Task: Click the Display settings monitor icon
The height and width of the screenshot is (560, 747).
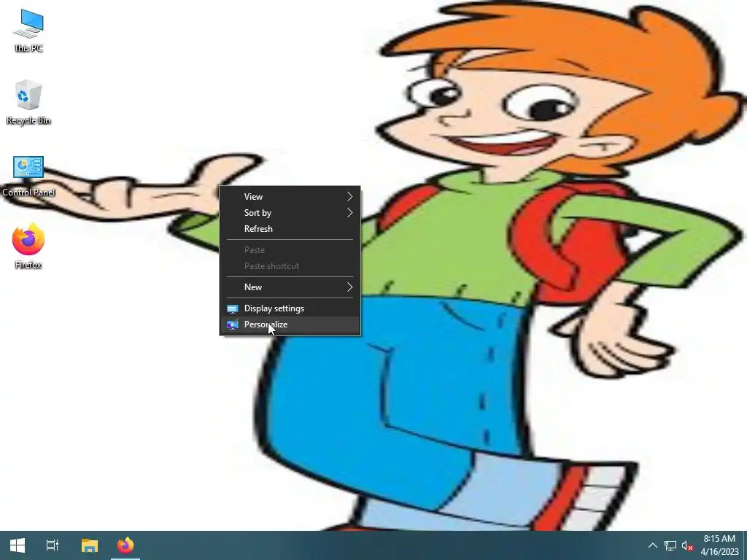Action: click(233, 309)
